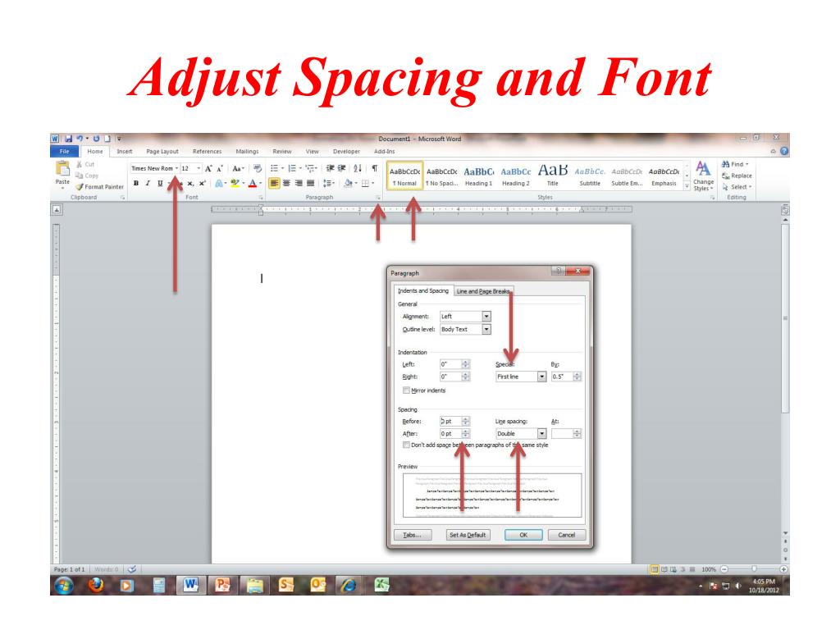The width and height of the screenshot is (840, 630).
Task: Enable the Mirror indents checkbox
Action: coord(406,390)
